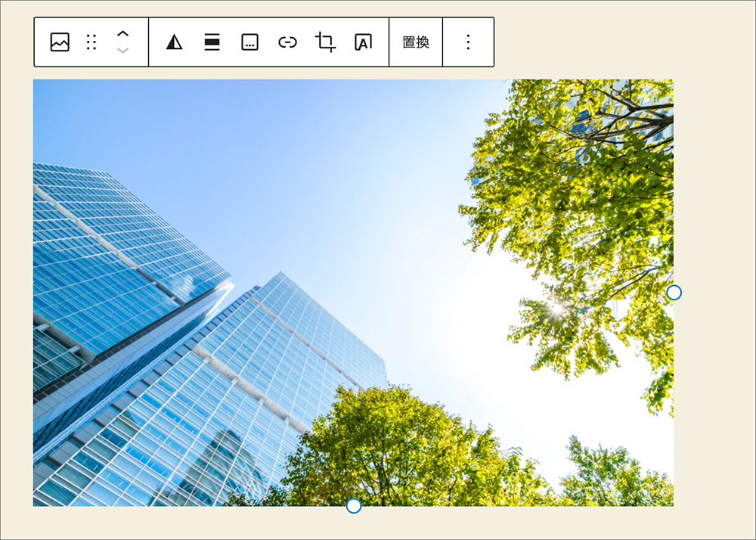756x540 pixels.
Task: Click the bottom edge resize handle
Action: coord(353,506)
